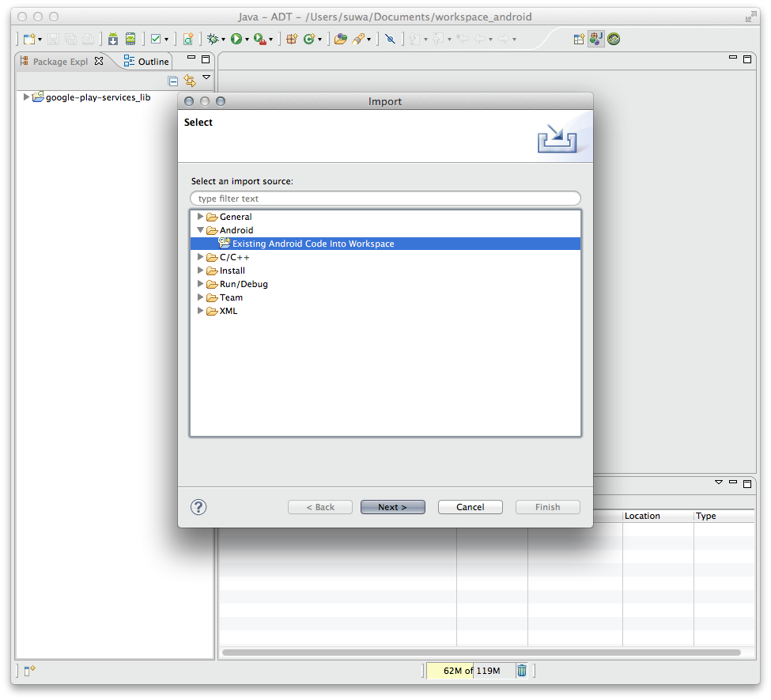Image resolution: width=771 pixels, height=700 pixels.
Task: Click the Open Perspective icon
Action: pyautogui.click(x=579, y=39)
